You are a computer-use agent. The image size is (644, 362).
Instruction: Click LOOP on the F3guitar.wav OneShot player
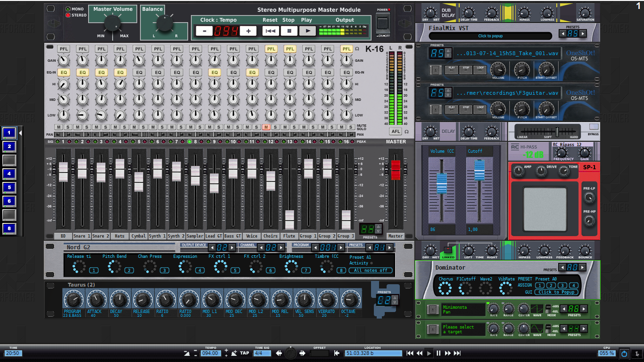coord(480,108)
